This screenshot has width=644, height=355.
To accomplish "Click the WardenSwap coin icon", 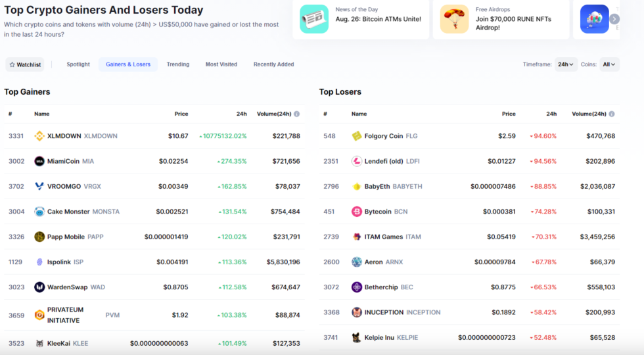I will pyautogui.click(x=39, y=287).
